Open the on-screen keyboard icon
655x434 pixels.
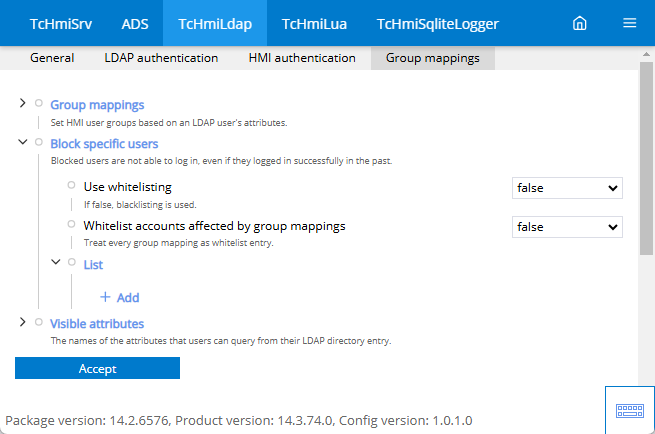coord(630,410)
